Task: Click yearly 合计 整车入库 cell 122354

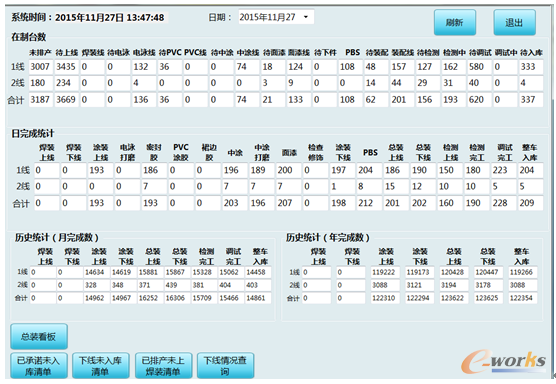Action: tap(523, 298)
